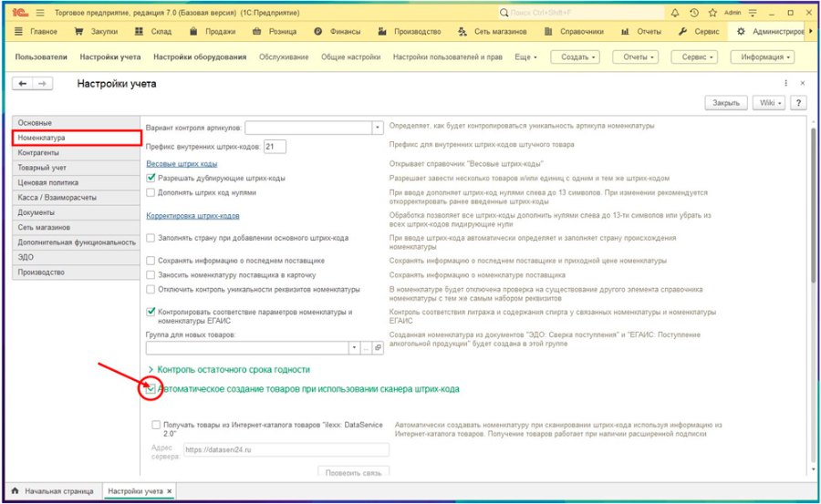The width and height of the screenshot is (821, 504).
Task: Click the notifications bell icon
Action: [675, 13]
